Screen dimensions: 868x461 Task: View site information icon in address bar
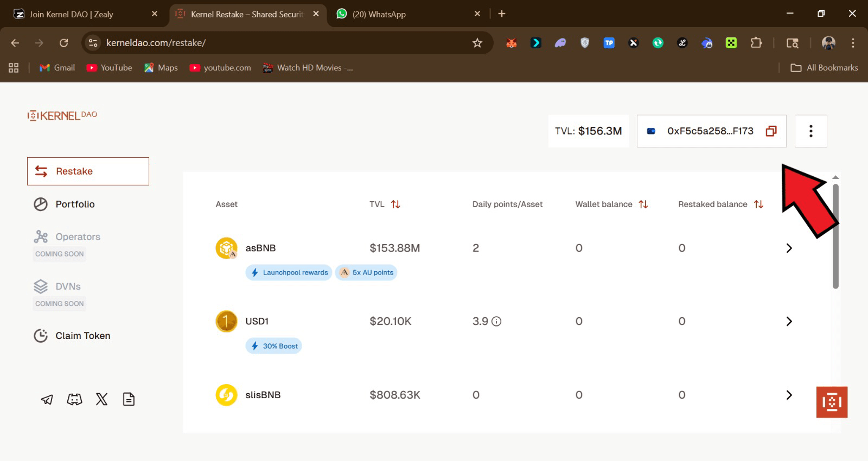tap(93, 43)
